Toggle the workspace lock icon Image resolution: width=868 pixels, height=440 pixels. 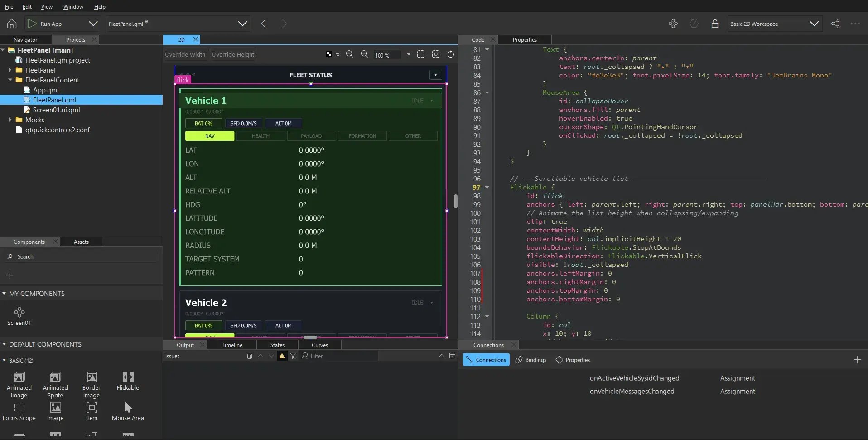715,24
